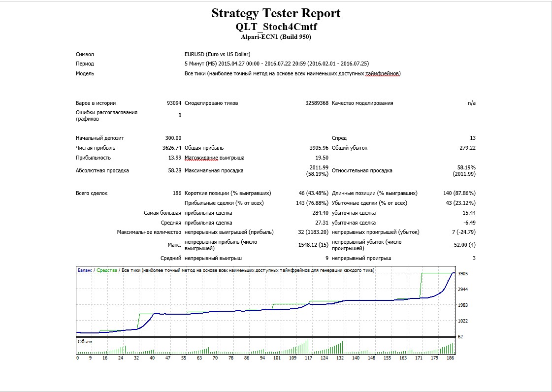The height and width of the screenshot is (392, 552).
Task: Select losing trades value '43 (23.12%)'
Action: pyautogui.click(x=461, y=203)
